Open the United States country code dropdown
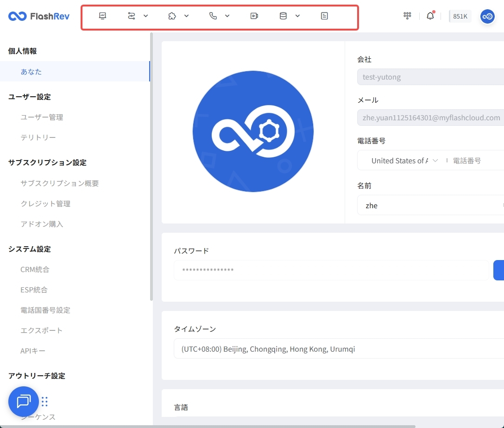The image size is (504, 428). pyautogui.click(x=403, y=161)
